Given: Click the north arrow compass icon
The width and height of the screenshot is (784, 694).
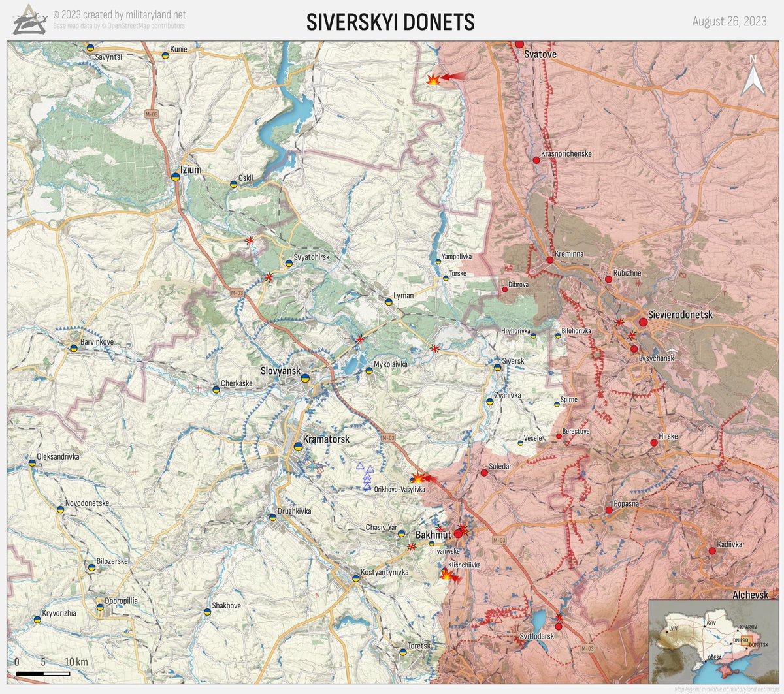Looking at the screenshot, I should 753,76.
